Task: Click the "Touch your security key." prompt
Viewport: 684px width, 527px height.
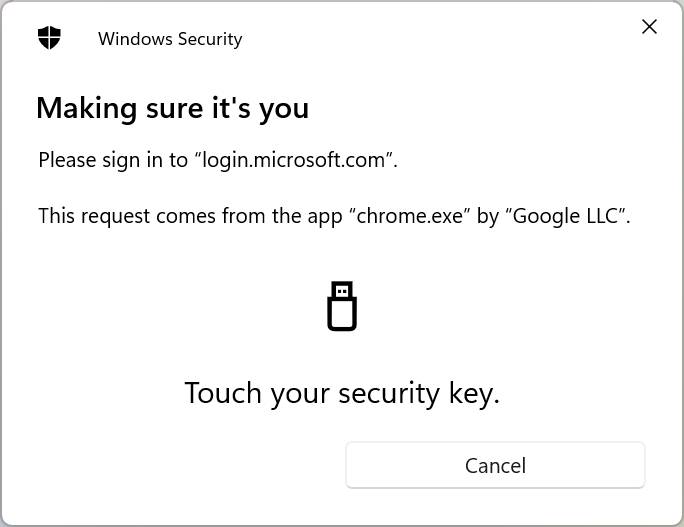Action: (x=342, y=394)
